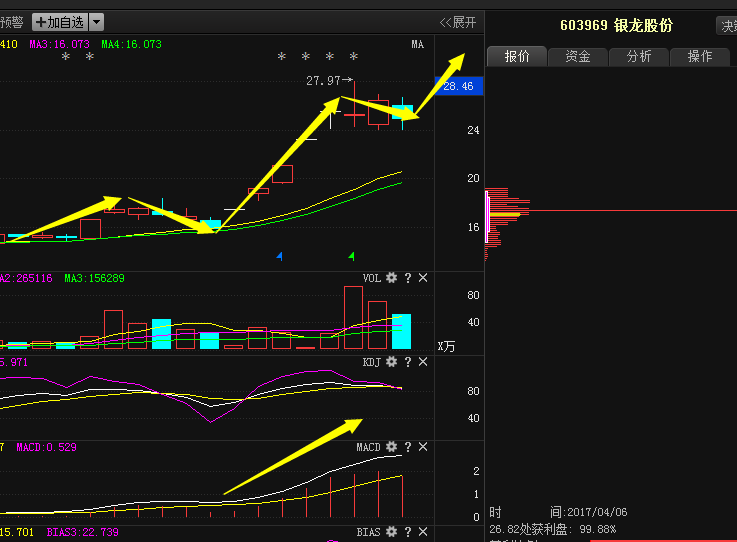The width and height of the screenshot is (737, 542).
Task: Click the tallest red volume bar
Action: point(353,317)
